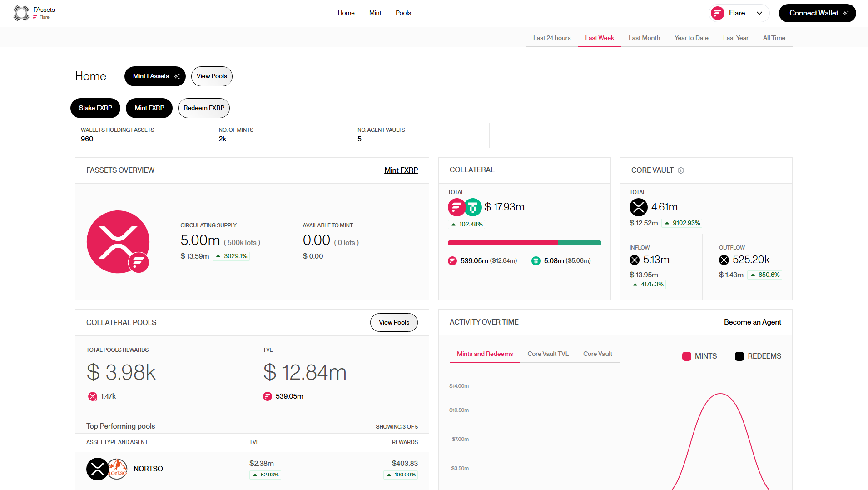Select the Mints and Redeems chart tab
This screenshot has width=868, height=490.
pos(485,354)
